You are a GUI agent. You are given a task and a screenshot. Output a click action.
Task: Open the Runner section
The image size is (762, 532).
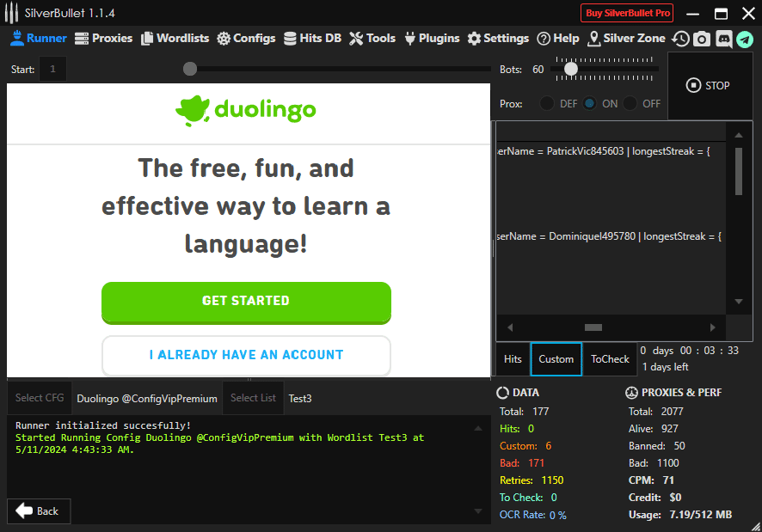click(39, 39)
